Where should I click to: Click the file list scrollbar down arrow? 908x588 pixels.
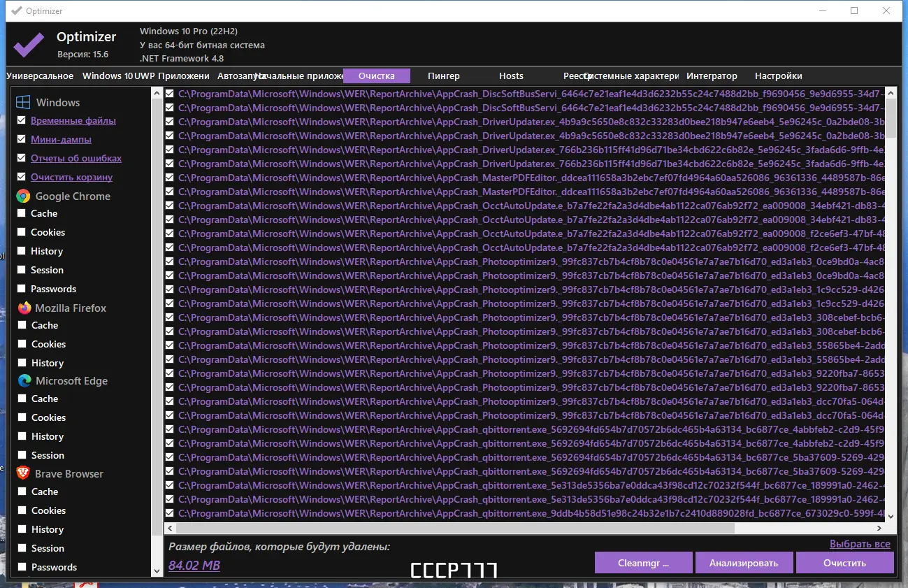tap(891, 516)
